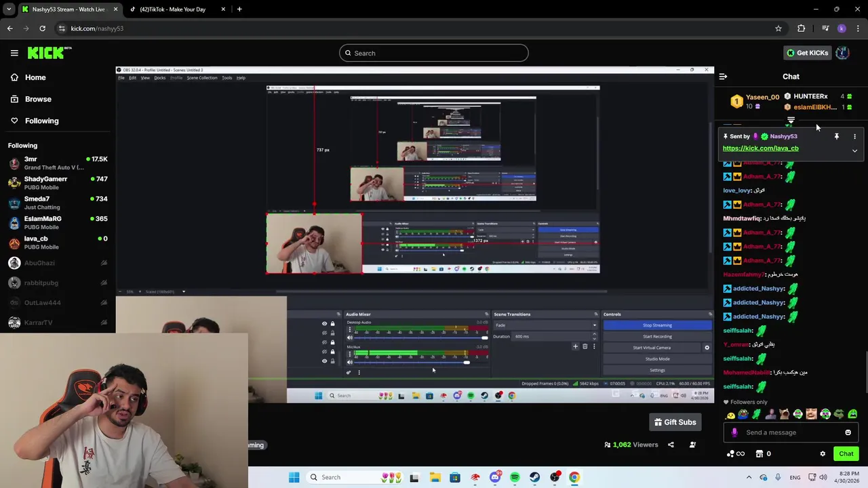Open ShadyGamerr followed channel
This screenshot has height=488, width=868.
click(58, 183)
